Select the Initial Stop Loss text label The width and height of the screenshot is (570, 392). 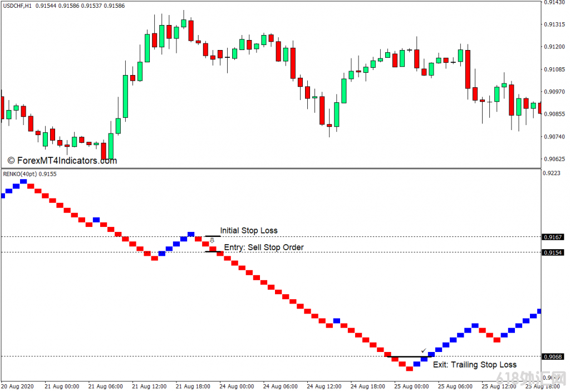click(248, 230)
